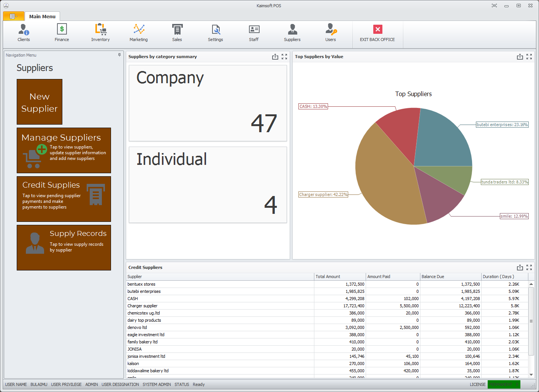Click the 17,723,400 total amount cell

pyautogui.click(x=340, y=306)
